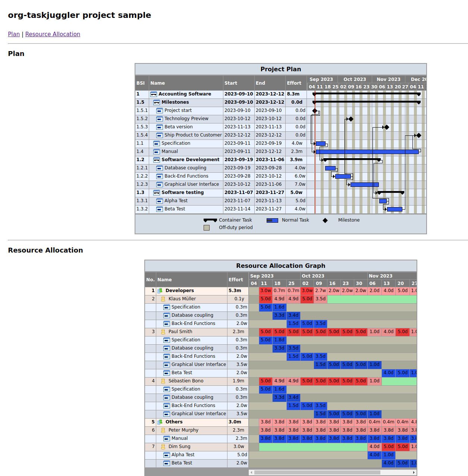Image resolution: width=468 pixels, height=476 pixels.
Task: Click the Dim Sung person icon
Action: [x=163, y=447]
